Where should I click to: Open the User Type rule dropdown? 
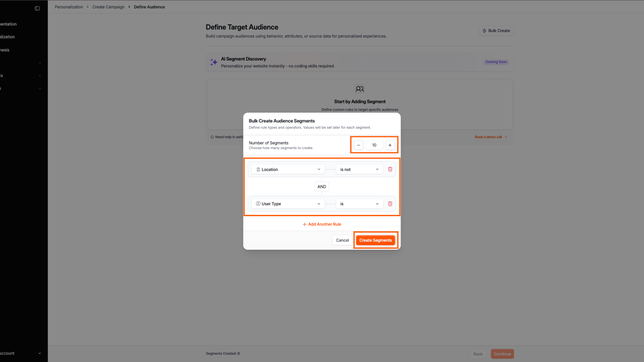pyautogui.click(x=288, y=204)
